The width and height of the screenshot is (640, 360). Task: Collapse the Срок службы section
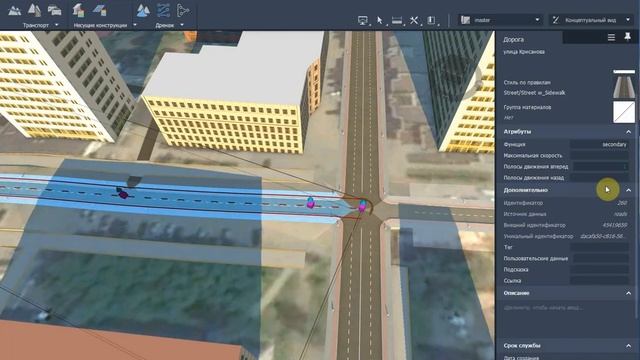click(628, 346)
